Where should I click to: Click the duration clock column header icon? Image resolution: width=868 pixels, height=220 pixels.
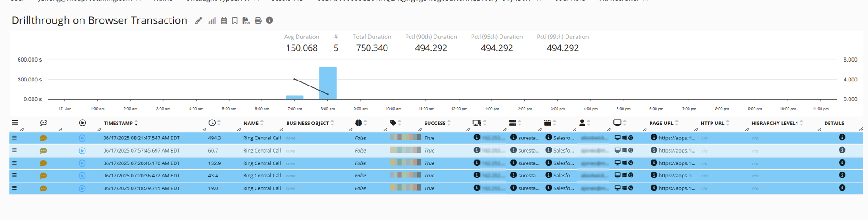point(212,123)
